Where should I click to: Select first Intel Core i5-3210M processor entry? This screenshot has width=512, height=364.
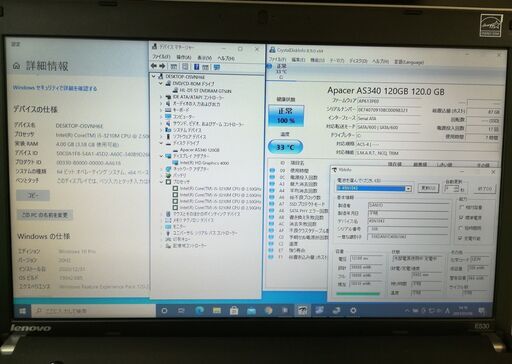click(x=217, y=189)
